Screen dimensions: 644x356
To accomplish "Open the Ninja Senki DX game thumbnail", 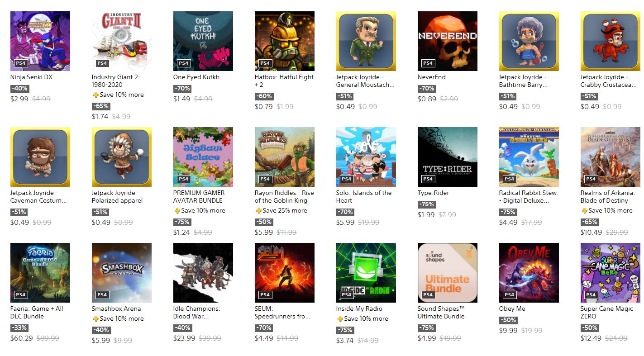I will (40, 41).
